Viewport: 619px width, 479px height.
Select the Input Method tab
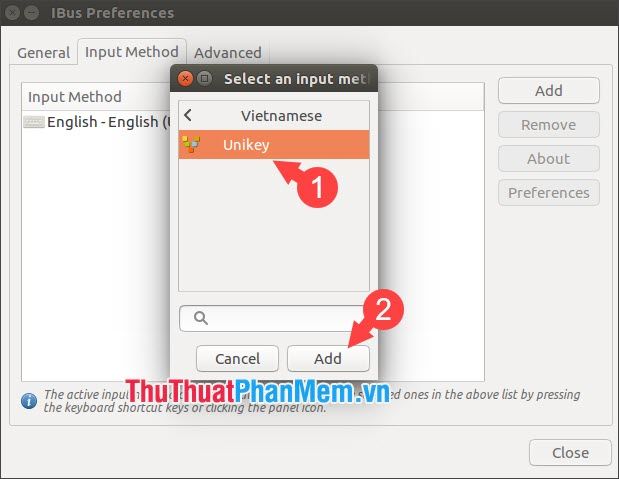point(132,52)
